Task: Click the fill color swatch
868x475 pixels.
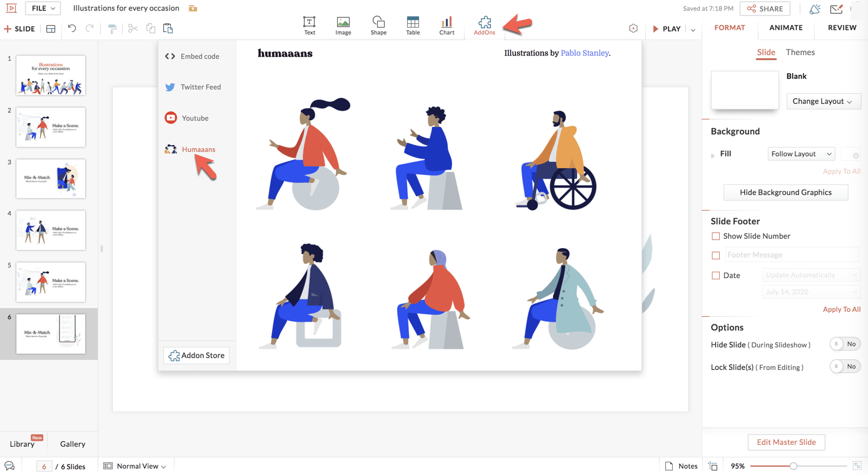Action: click(x=850, y=154)
